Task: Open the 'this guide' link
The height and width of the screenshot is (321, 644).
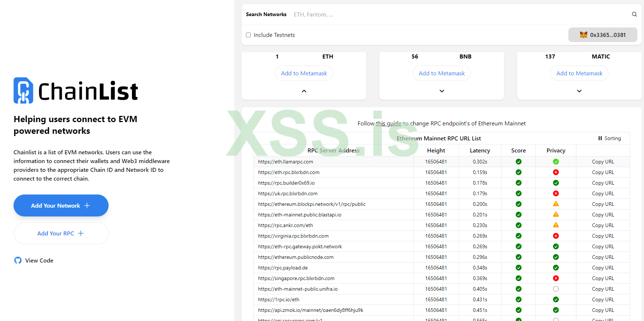Action: [389, 124]
